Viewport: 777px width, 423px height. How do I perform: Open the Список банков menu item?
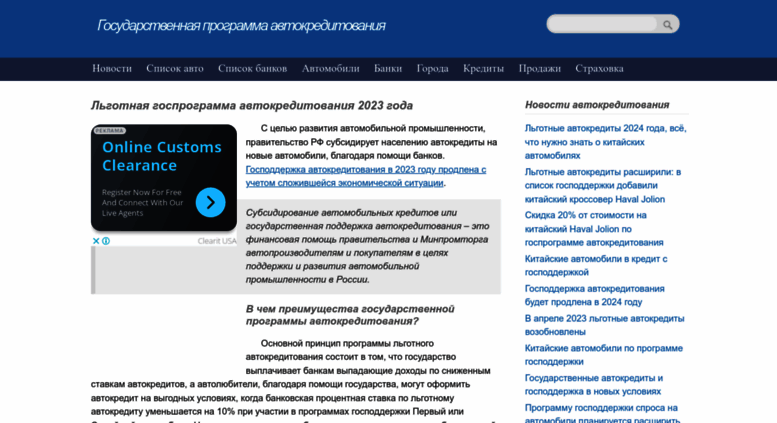253,68
